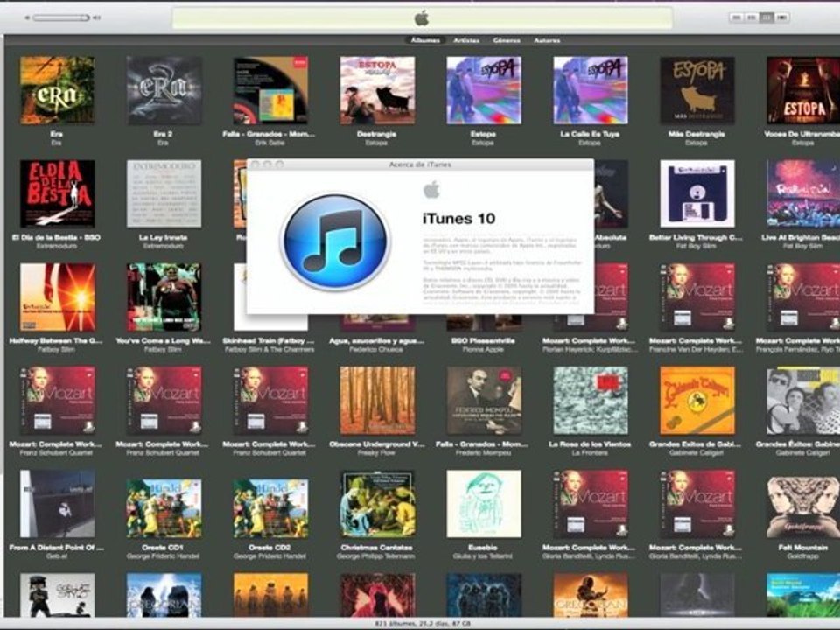
Task: Select the La Ley Innata album cover
Action: [x=164, y=193]
